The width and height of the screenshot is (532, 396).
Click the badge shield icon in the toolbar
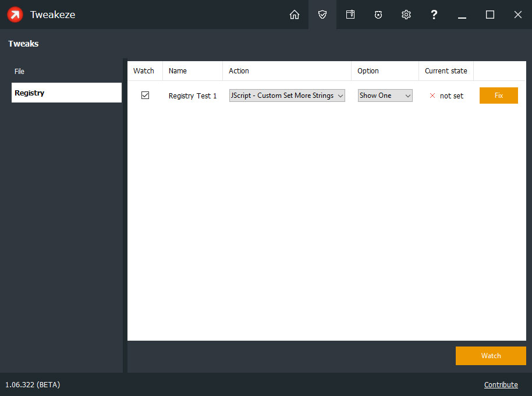[x=378, y=15]
